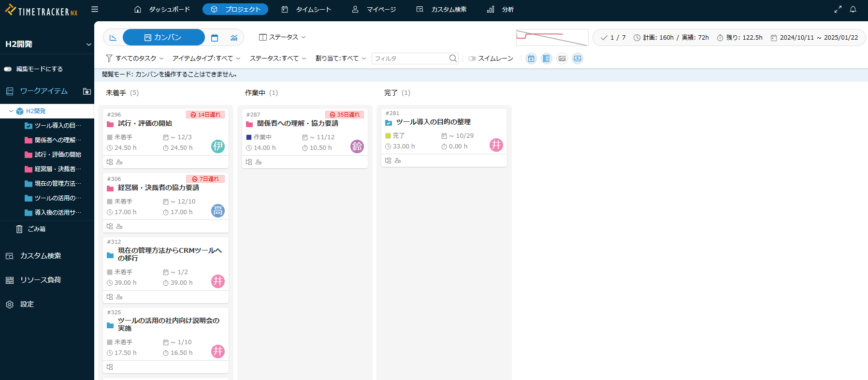Open the H2開発 project selector dropdown
Viewport: 868px width, 380px height.
pos(47,44)
